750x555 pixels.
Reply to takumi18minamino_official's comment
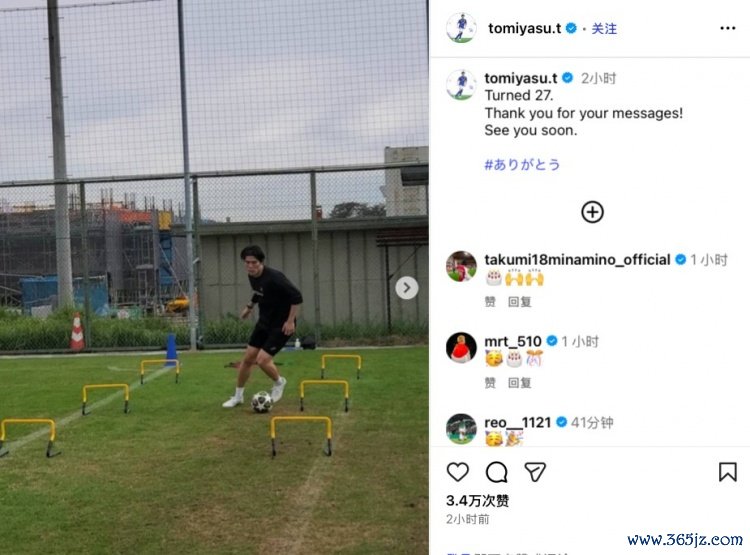click(519, 301)
